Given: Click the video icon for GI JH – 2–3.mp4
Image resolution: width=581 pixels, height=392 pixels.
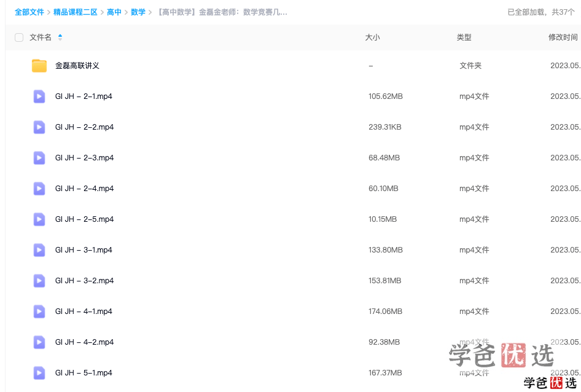Looking at the screenshot, I should click(x=39, y=158).
